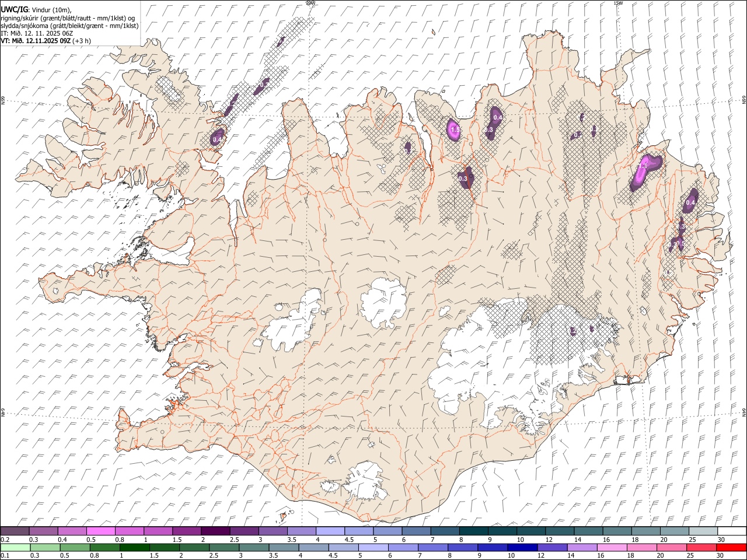Pick the rain scale swatch starting at 0.5

pos(75,547)
